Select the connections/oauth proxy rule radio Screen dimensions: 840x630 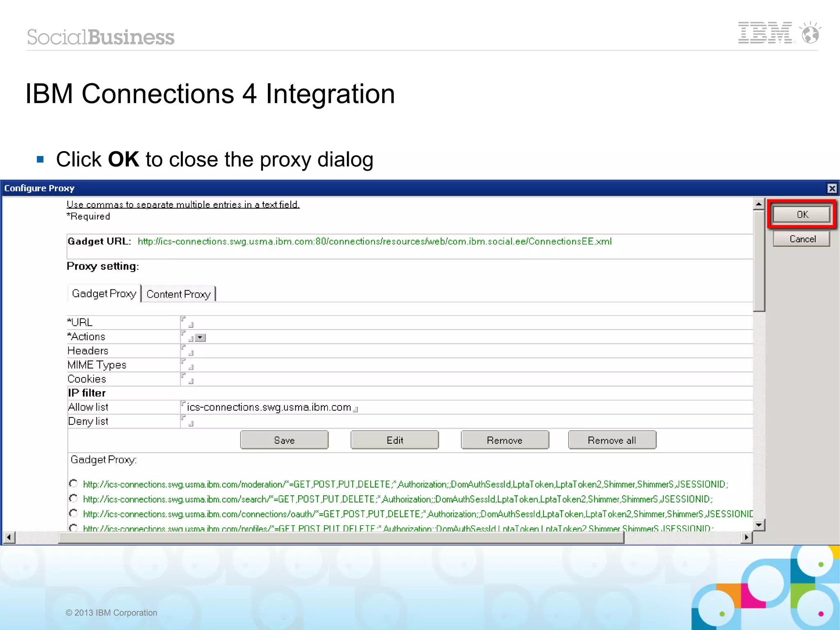pos(73,513)
